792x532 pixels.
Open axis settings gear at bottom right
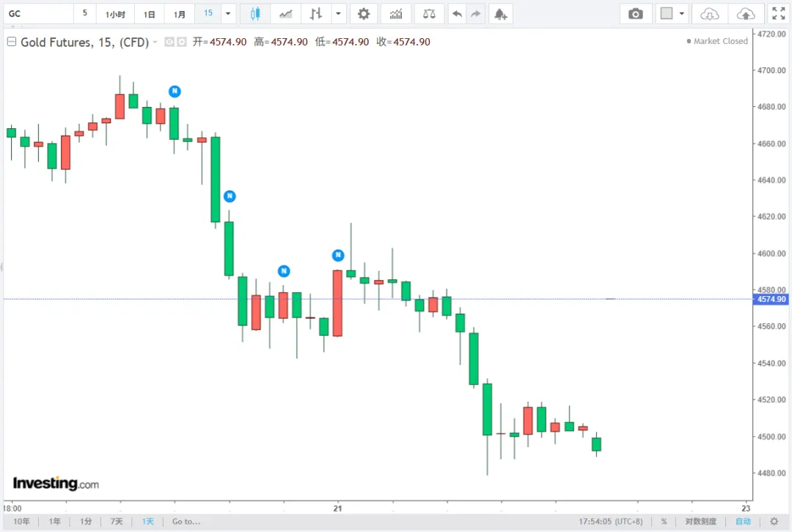pyautogui.click(x=774, y=522)
